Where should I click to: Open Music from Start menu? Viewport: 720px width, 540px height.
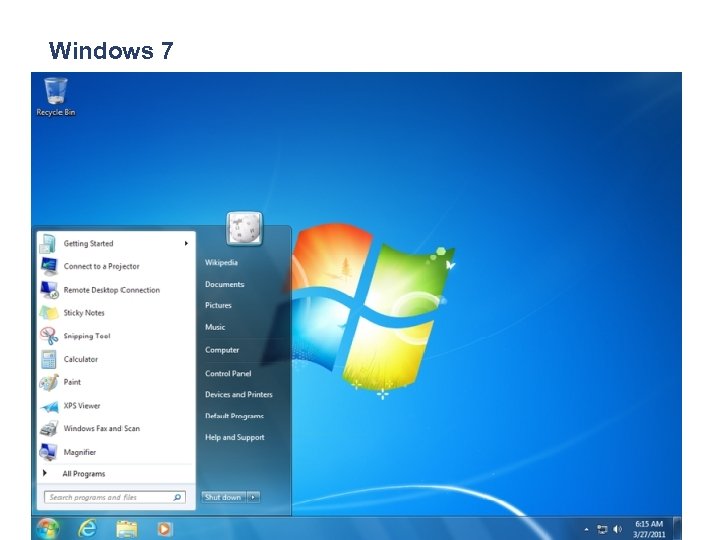pyautogui.click(x=215, y=327)
